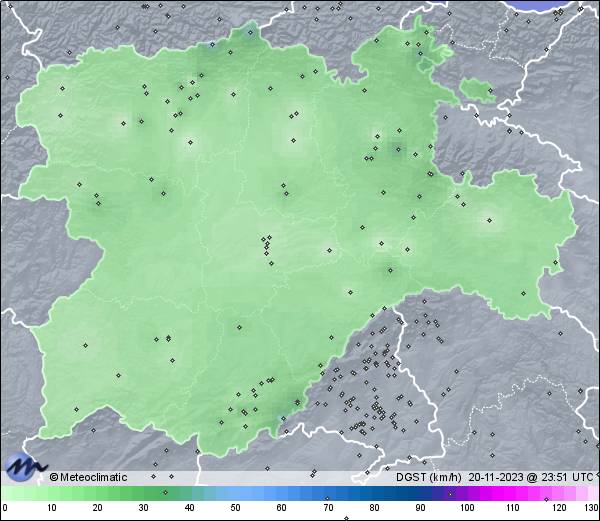Click the scale label 40
Viewport: 600px width, 521px height.
pyautogui.click(x=189, y=508)
